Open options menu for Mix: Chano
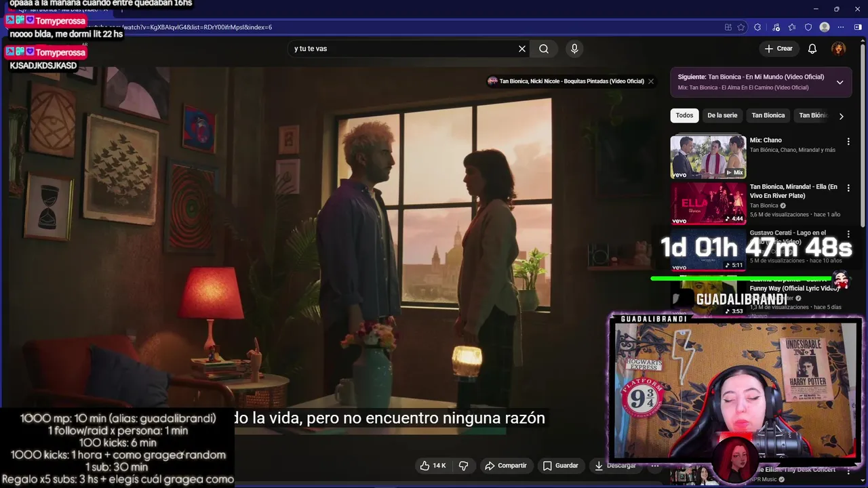The width and height of the screenshot is (868, 488). [x=848, y=142]
